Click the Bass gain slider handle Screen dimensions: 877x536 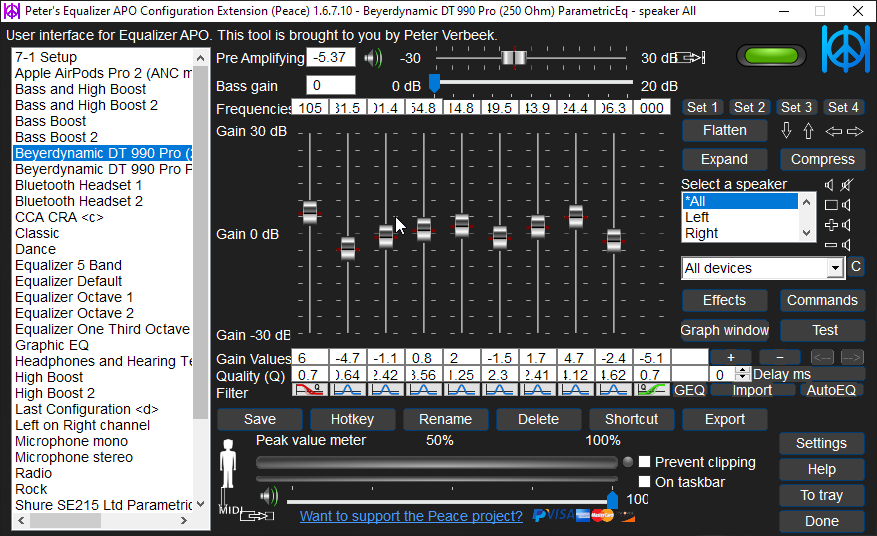coord(434,83)
